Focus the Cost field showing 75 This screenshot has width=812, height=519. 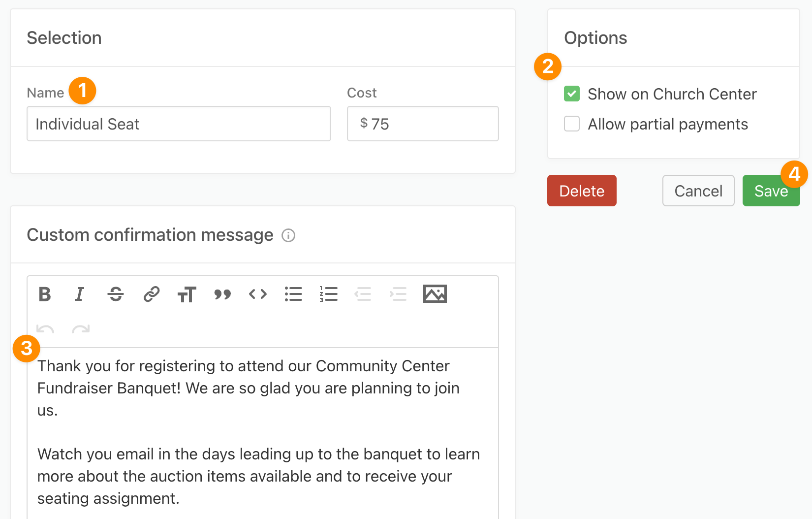[423, 124]
